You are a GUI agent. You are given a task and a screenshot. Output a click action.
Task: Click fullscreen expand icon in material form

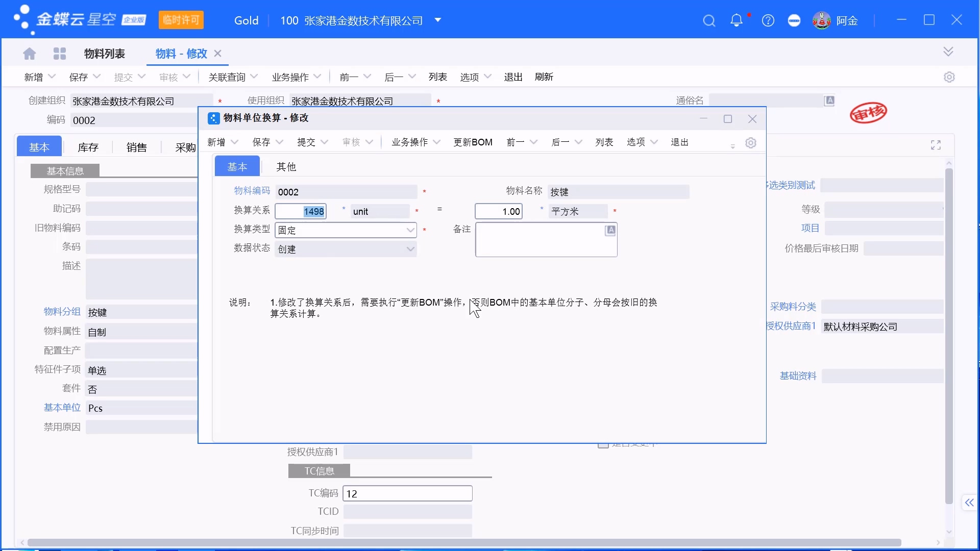[936, 145]
